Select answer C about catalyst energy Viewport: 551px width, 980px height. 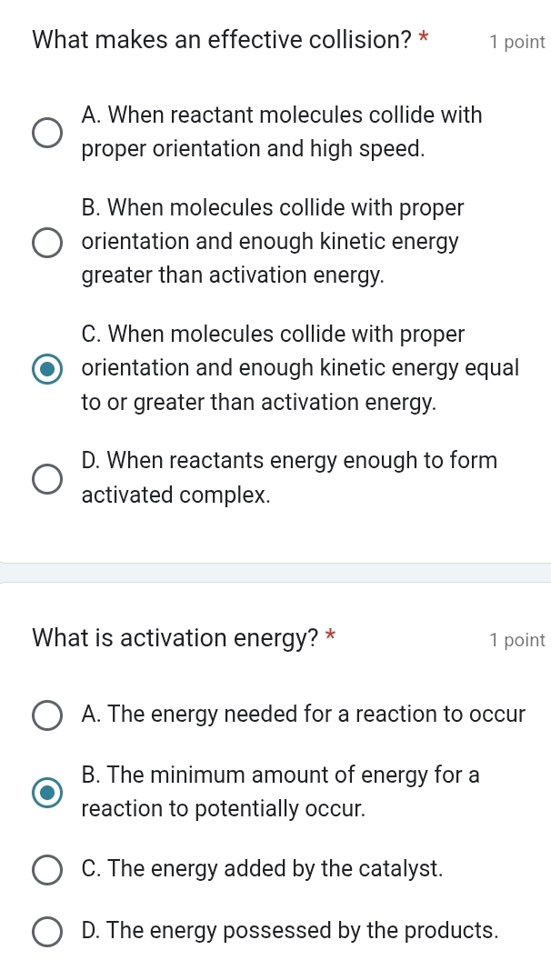click(46, 869)
